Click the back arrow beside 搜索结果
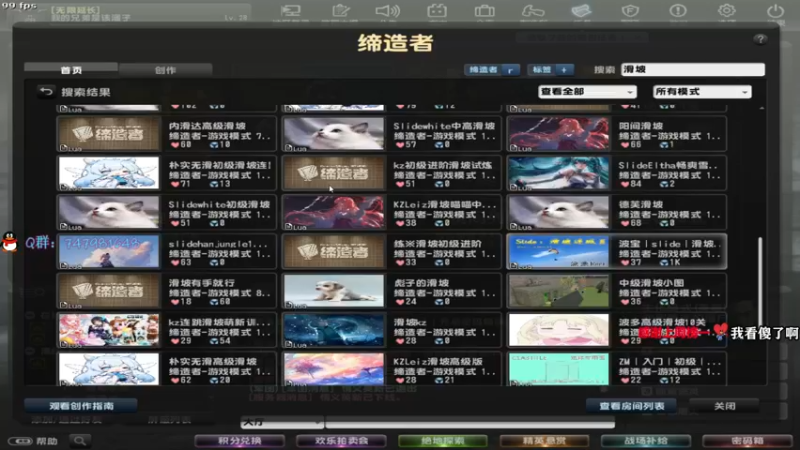The image size is (800, 450). 46,92
